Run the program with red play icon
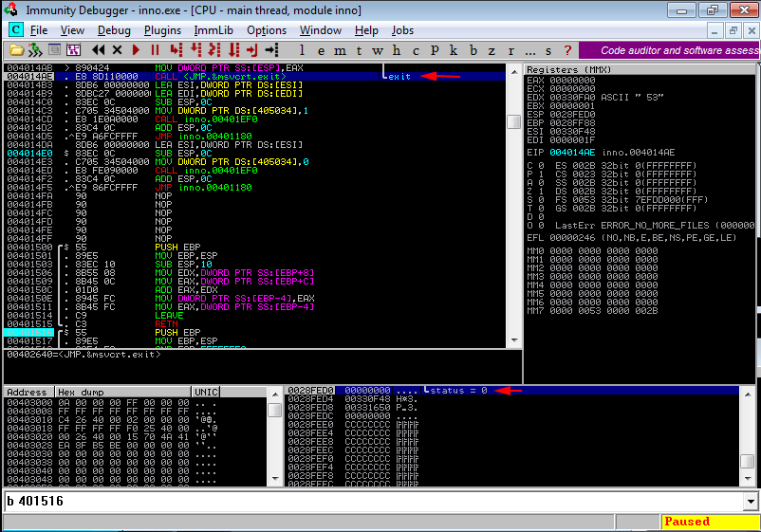Screen dimensions: 761x532 [x=137, y=49]
